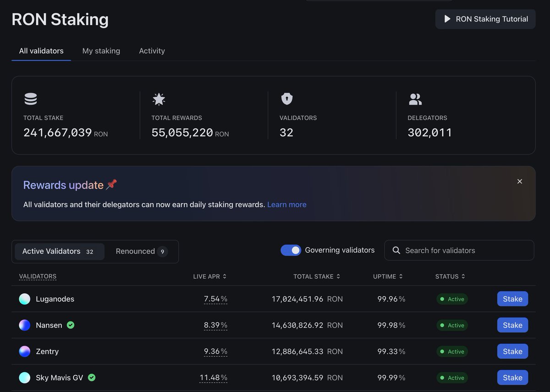Click the Active status badge for Zentry
550x392 pixels.
[452, 352]
